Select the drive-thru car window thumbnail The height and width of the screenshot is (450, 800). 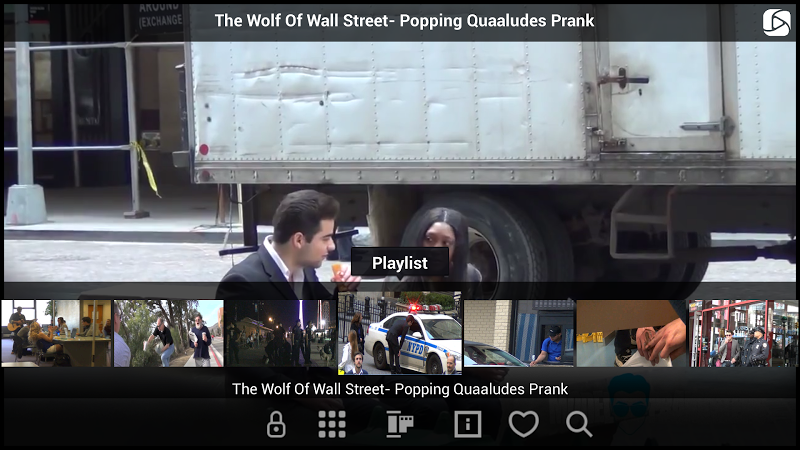pyautogui.click(x=519, y=333)
